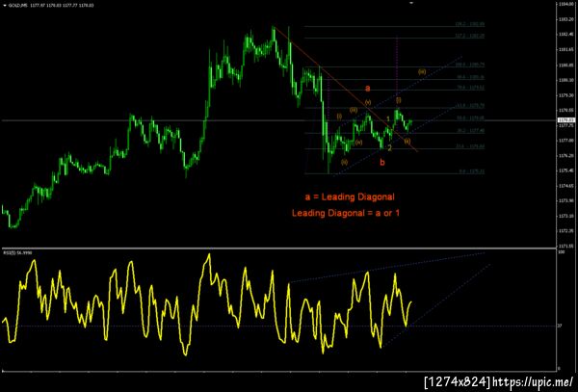Click the current price tag on price scale
This screenshot has height=392, width=578.
(567, 120)
